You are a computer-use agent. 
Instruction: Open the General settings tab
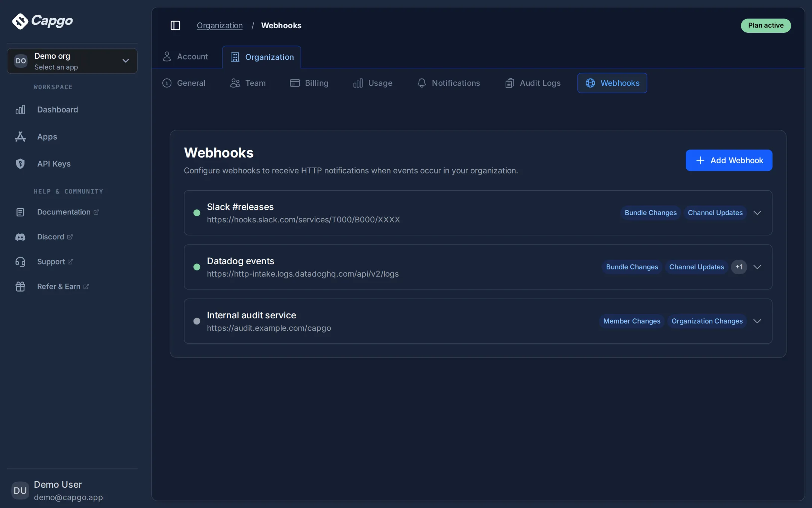tap(184, 83)
